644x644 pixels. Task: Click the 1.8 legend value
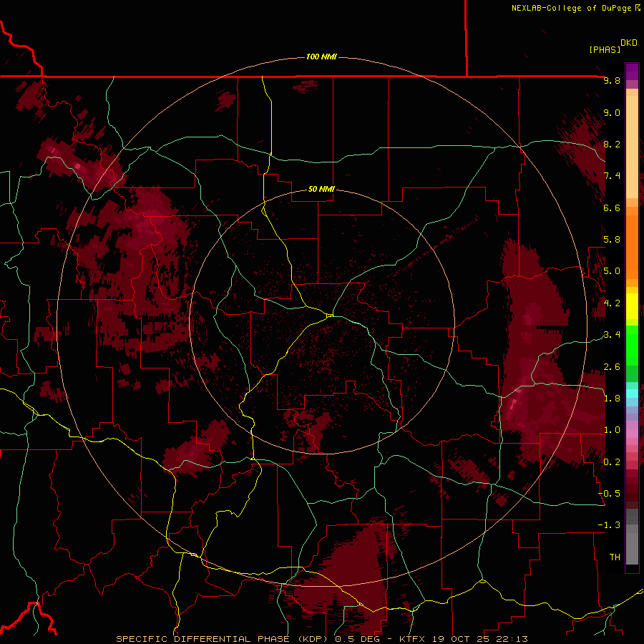click(612, 399)
